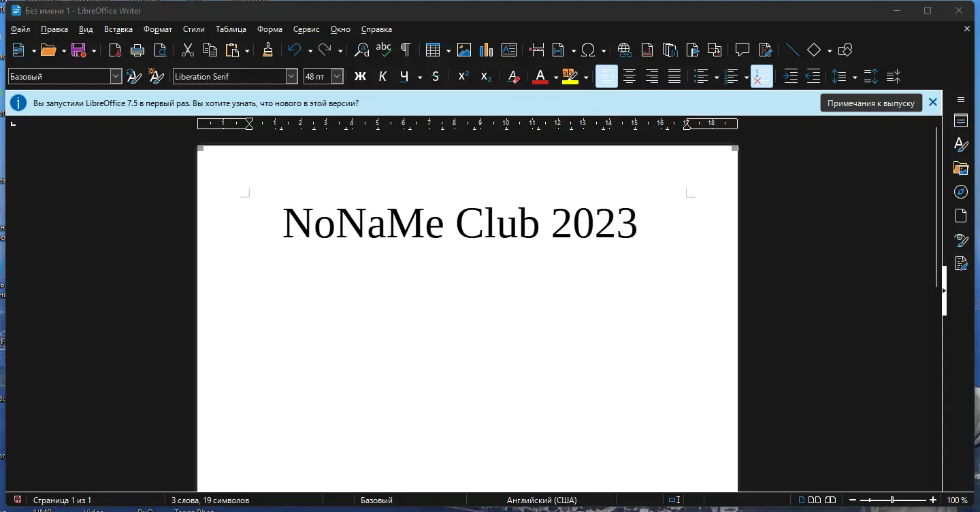Click the Примечания к выпуску button
The width and height of the screenshot is (980, 512).
tap(871, 103)
